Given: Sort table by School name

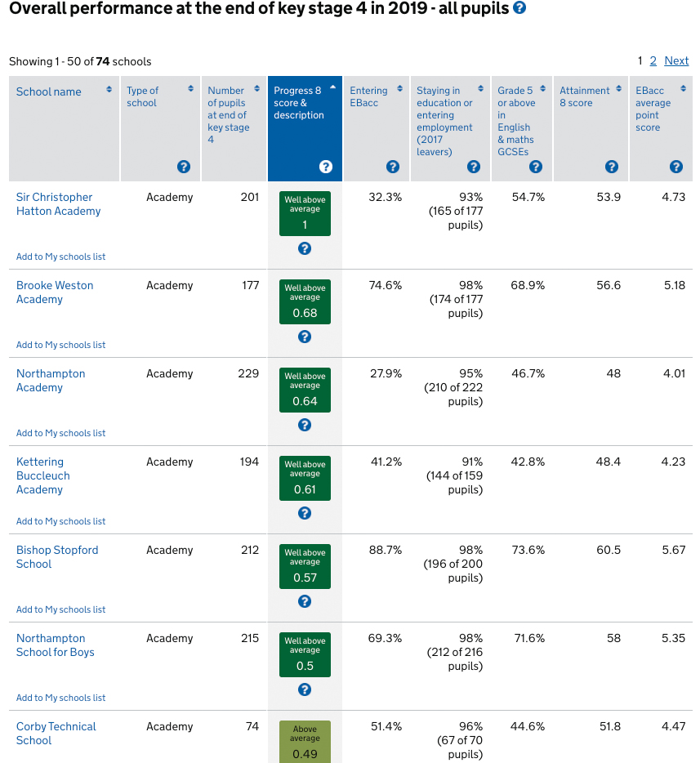Looking at the screenshot, I should [x=49, y=91].
